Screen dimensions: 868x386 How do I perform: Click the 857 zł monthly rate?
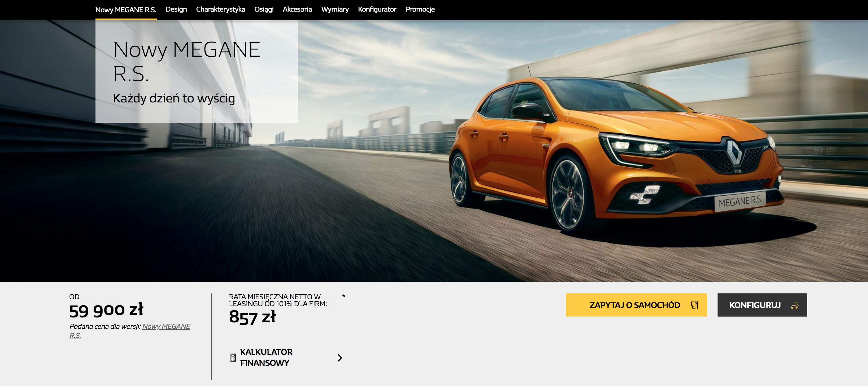click(252, 317)
